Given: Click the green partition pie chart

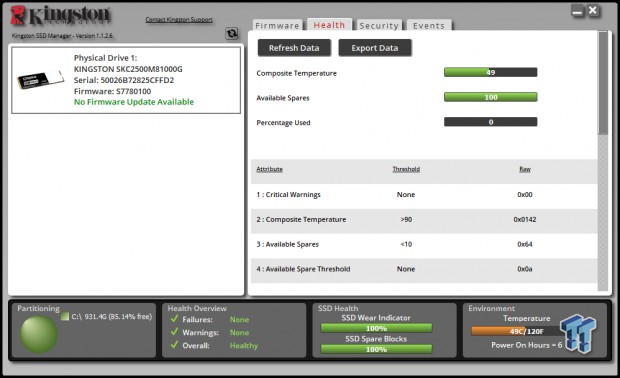Looking at the screenshot, I should (x=38, y=334).
